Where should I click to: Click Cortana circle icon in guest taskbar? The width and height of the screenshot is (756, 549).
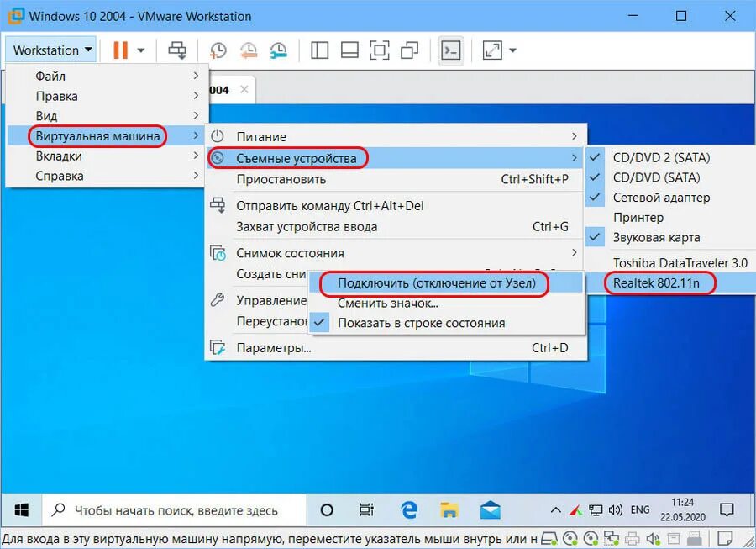pos(327,510)
